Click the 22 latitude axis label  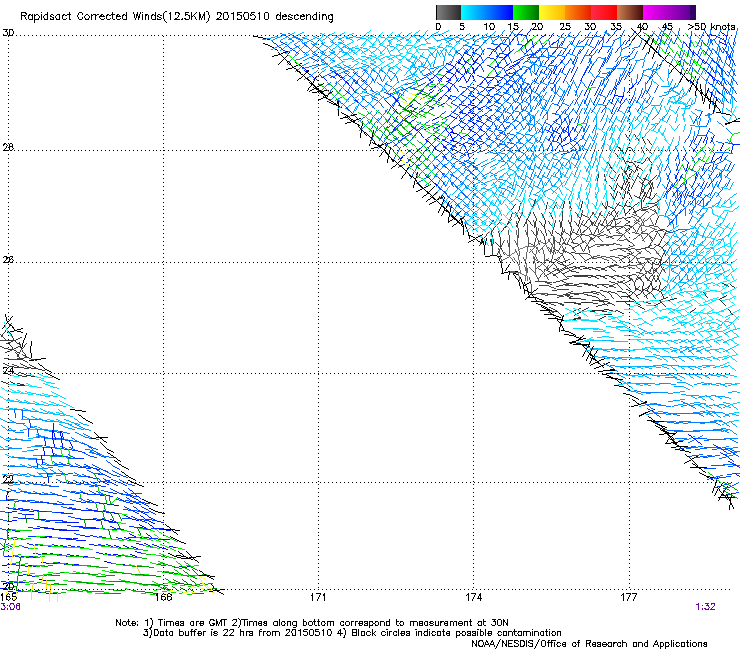pyautogui.click(x=8, y=480)
